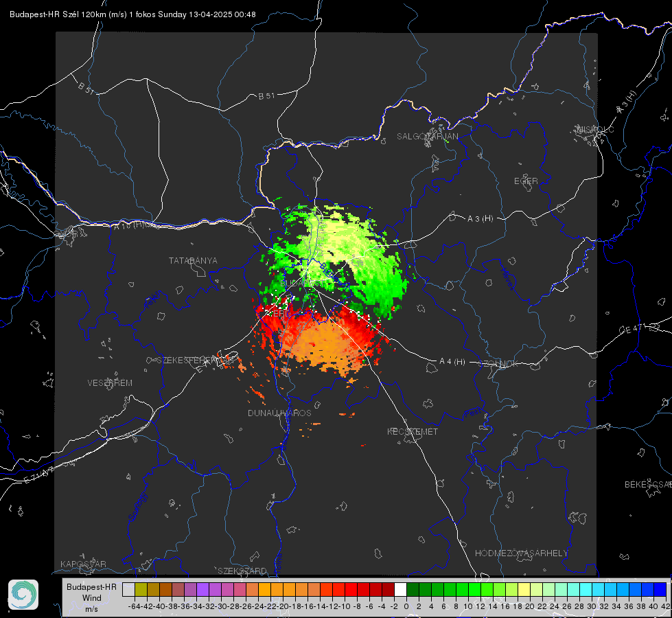
Task: Choose the violet swatch between -34 and -32
Action: [202, 589]
